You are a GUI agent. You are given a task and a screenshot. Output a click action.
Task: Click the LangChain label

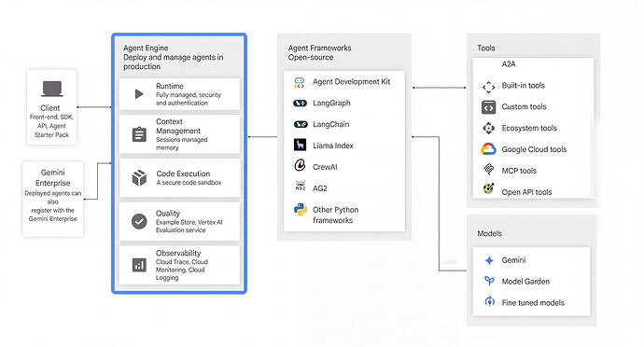click(x=331, y=124)
